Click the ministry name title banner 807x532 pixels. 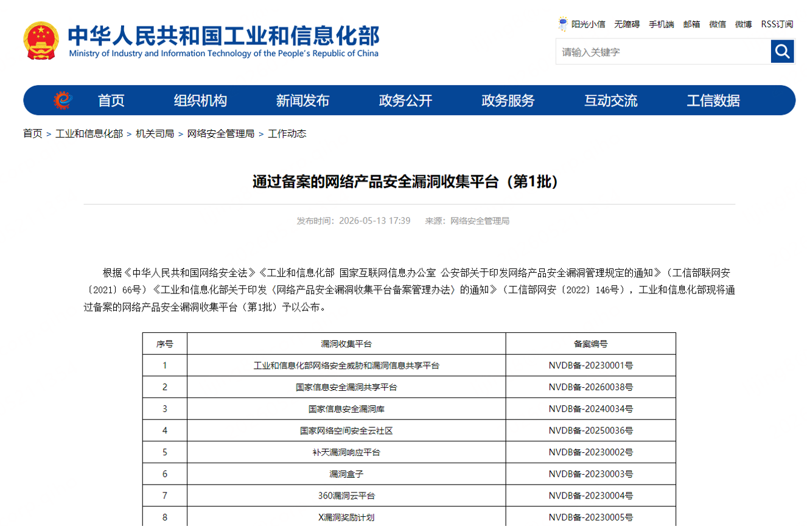point(223,41)
